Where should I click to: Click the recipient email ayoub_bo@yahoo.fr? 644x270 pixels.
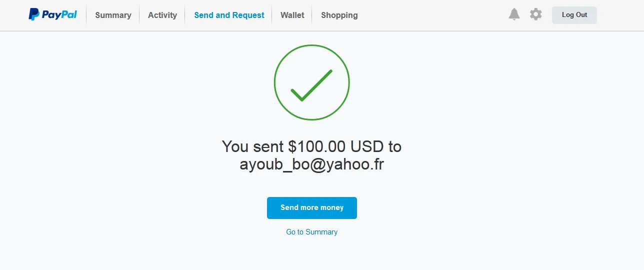[311, 164]
